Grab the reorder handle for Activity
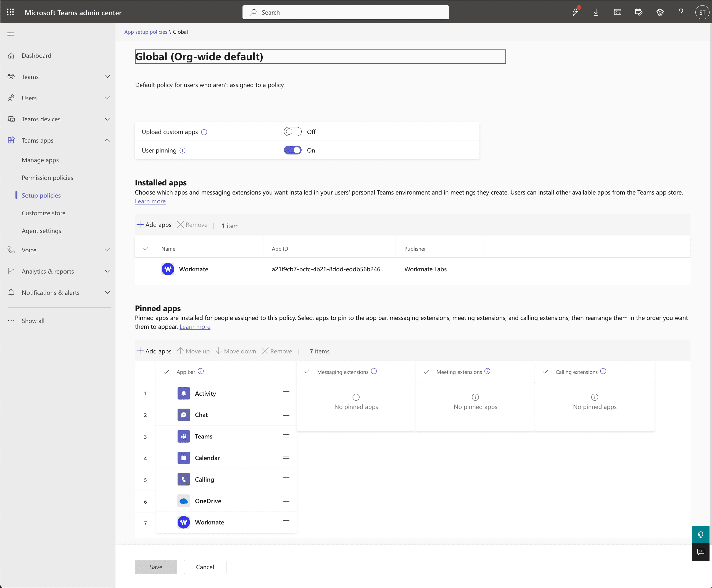This screenshot has height=588, width=712. tap(286, 393)
